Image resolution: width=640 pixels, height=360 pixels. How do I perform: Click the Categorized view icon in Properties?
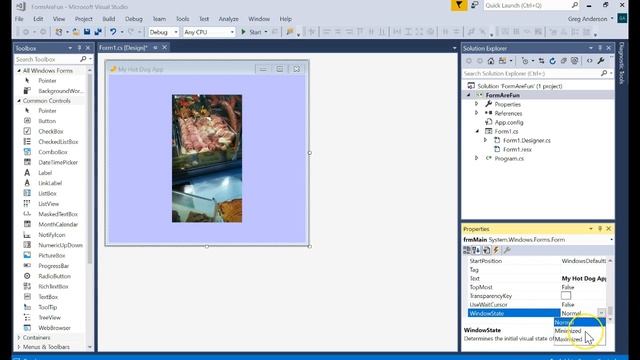467,250
